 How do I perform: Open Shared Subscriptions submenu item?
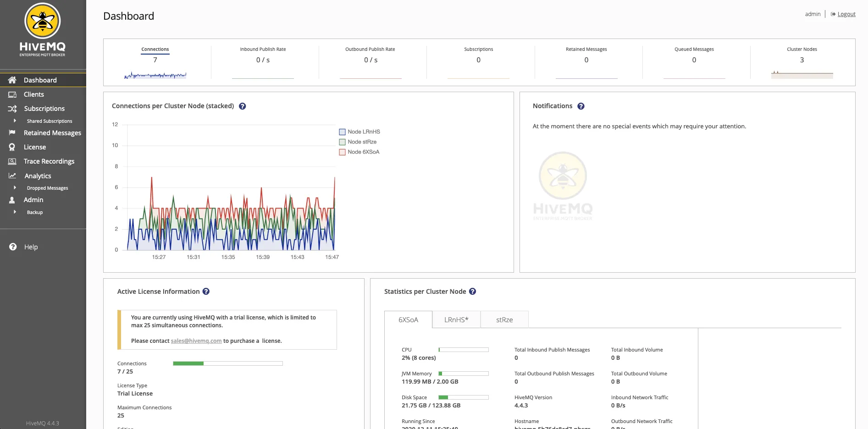50,121
